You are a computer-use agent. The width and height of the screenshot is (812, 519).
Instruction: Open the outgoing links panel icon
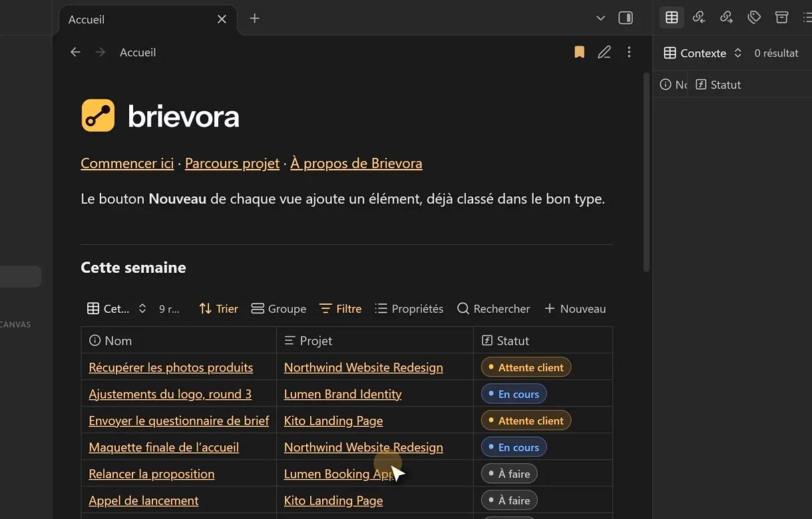[x=726, y=18]
